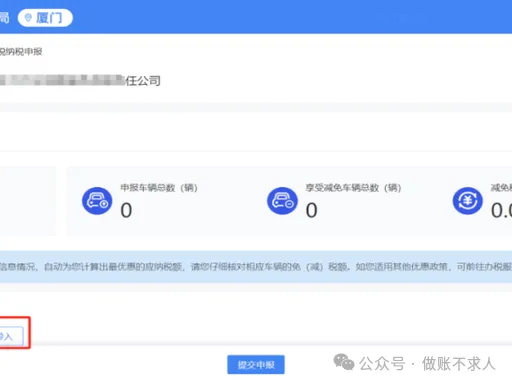Click the car-plus icon for 申报车辆总数
Image resolution: width=512 pixels, height=384 pixels.
[x=97, y=201]
